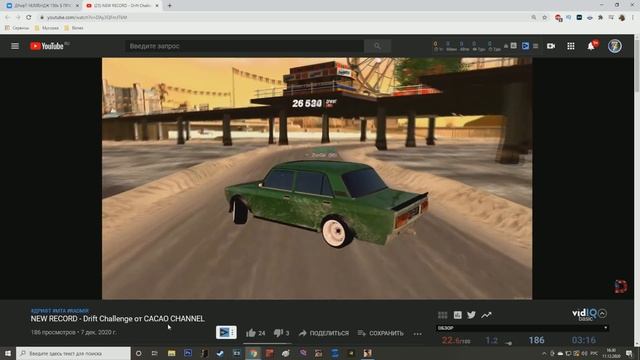640x360 pixels.
Task: Expand the ОБЗОР dropdown in vidIQ
Action: coord(522,328)
